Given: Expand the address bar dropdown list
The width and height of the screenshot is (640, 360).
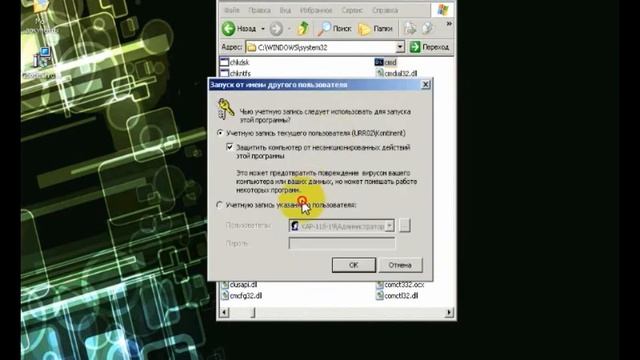Looking at the screenshot, I should click(x=400, y=47).
